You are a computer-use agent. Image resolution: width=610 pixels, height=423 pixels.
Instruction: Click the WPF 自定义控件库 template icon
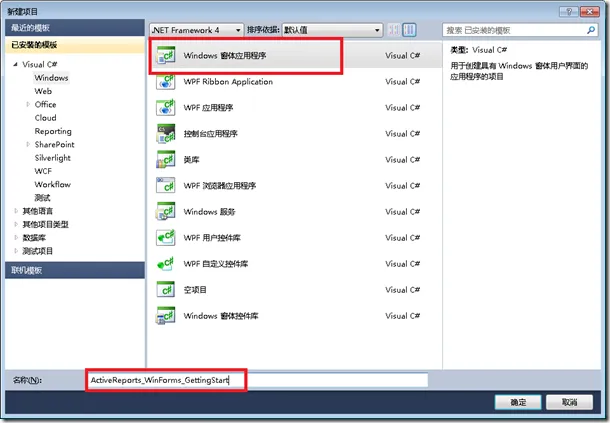pos(166,264)
